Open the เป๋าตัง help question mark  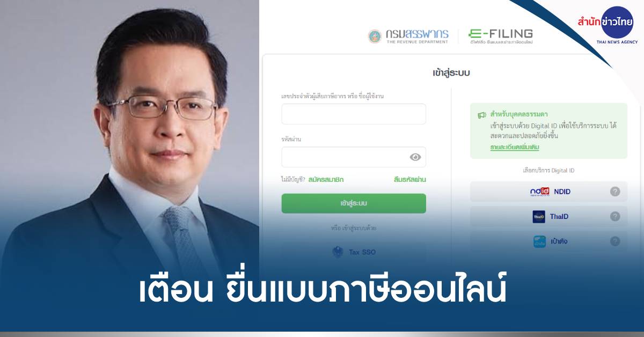(x=615, y=241)
